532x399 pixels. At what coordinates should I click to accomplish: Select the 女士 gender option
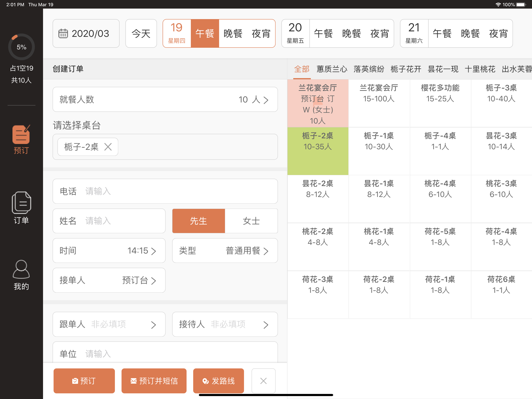pos(251,221)
